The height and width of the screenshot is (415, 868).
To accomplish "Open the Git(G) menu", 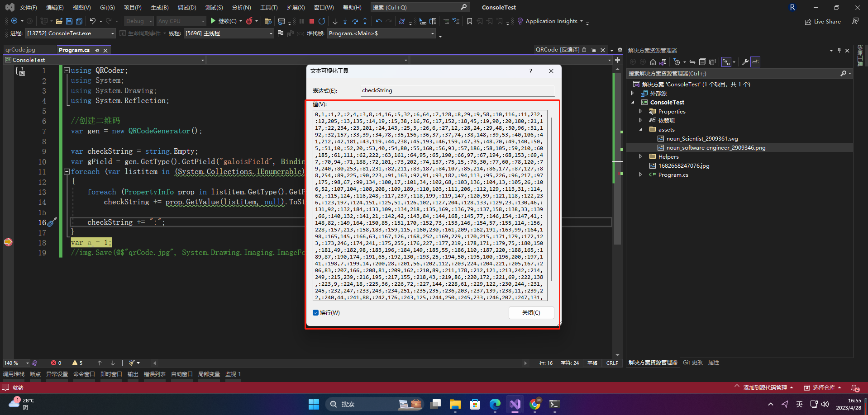I will pyautogui.click(x=107, y=7).
